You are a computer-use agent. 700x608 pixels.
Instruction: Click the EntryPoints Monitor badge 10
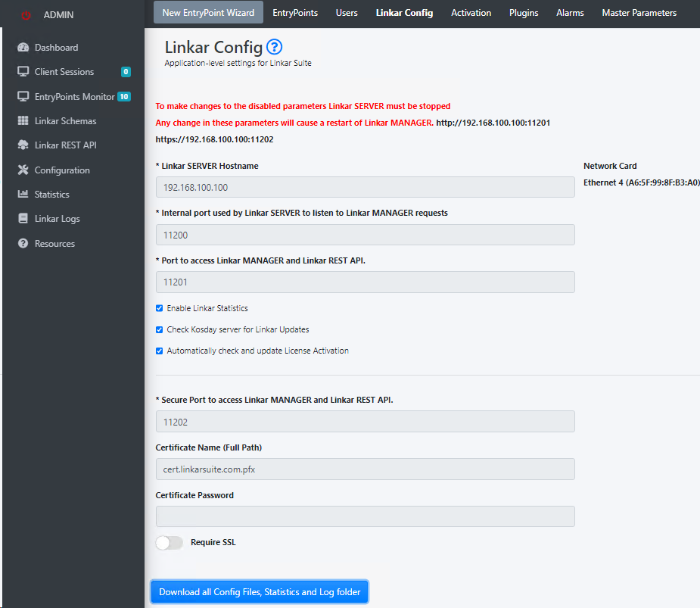(x=124, y=96)
